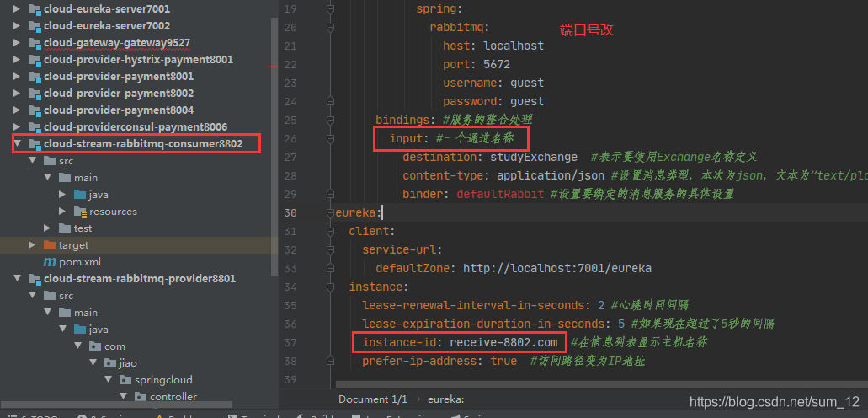
Task: Click the cloud-stream-rabbitmq-consumer8802 module icon
Action: click(x=35, y=144)
